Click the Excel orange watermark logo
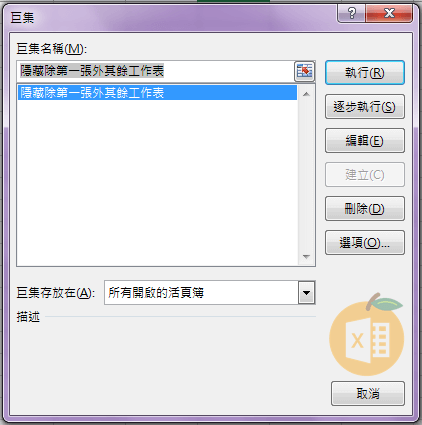 pyautogui.click(x=367, y=335)
